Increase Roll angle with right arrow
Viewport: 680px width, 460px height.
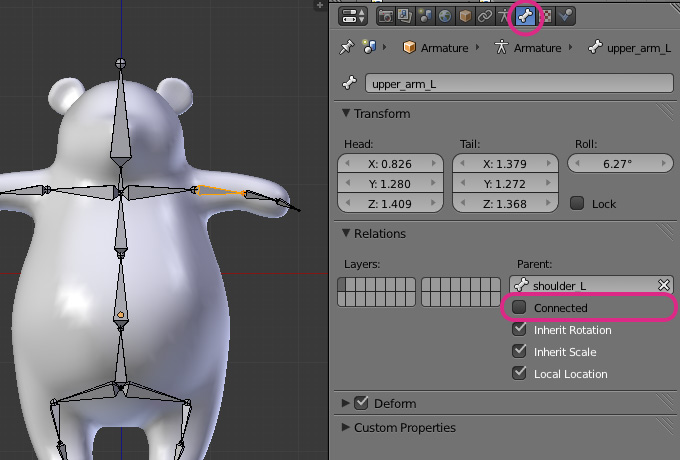pos(664,163)
